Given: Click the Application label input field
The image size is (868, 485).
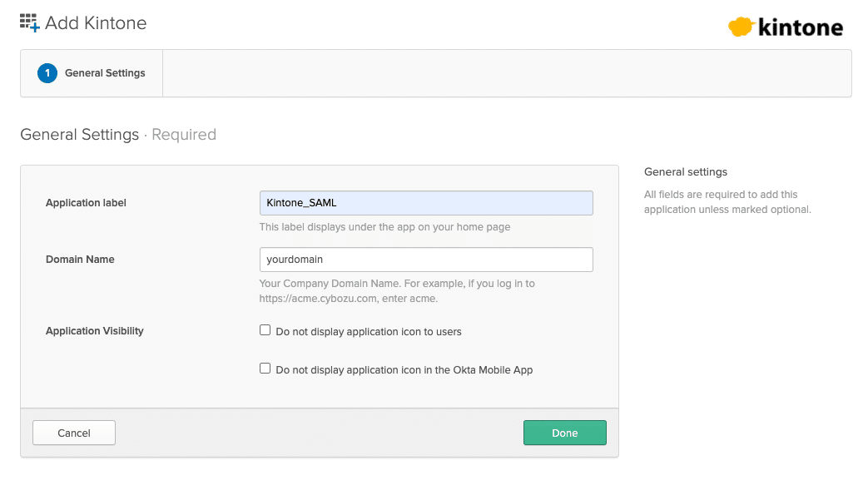Looking at the screenshot, I should point(426,203).
